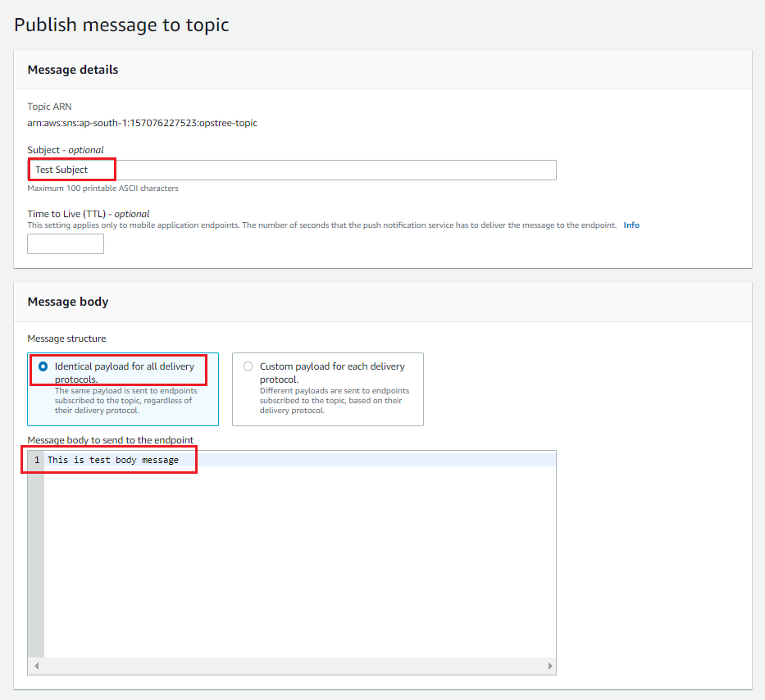The image size is (765, 700).
Task: Click the horizontal scrollbar track of the editor
Action: pos(291,666)
